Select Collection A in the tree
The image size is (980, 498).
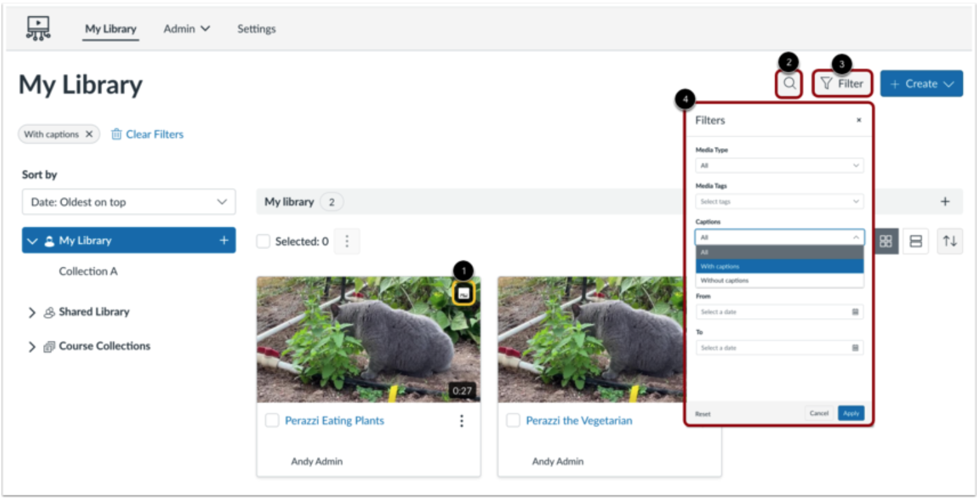pos(88,271)
